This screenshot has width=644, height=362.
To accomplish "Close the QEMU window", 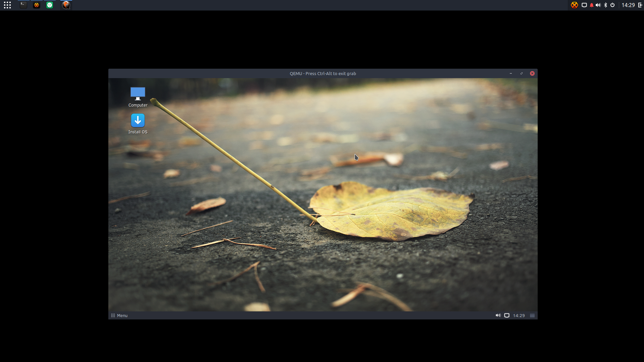I will (532, 73).
